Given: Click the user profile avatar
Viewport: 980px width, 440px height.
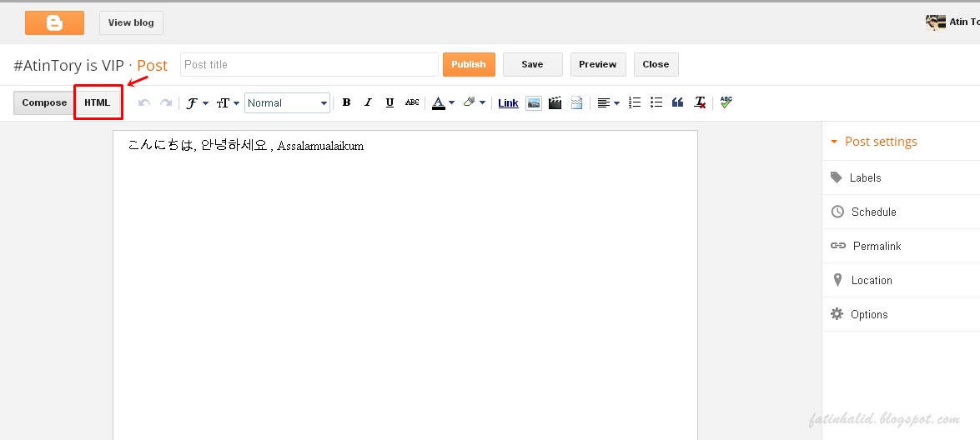Looking at the screenshot, I should [935, 22].
